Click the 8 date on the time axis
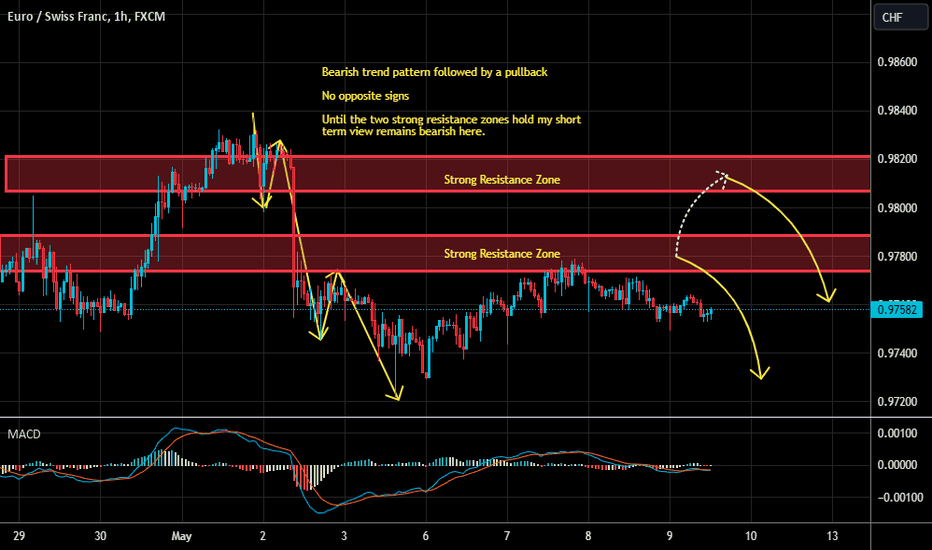 (588, 536)
